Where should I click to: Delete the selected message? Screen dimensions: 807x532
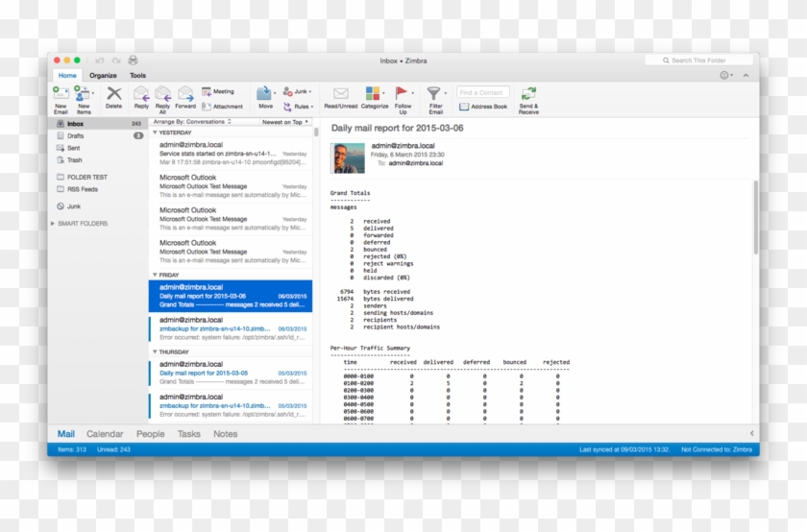coord(113,98)
